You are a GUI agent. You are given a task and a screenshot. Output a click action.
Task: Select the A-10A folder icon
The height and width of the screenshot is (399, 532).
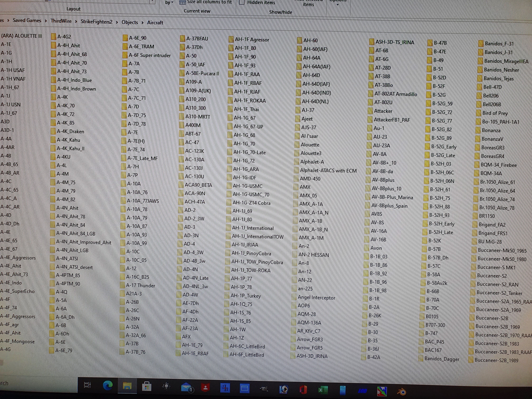124,184
